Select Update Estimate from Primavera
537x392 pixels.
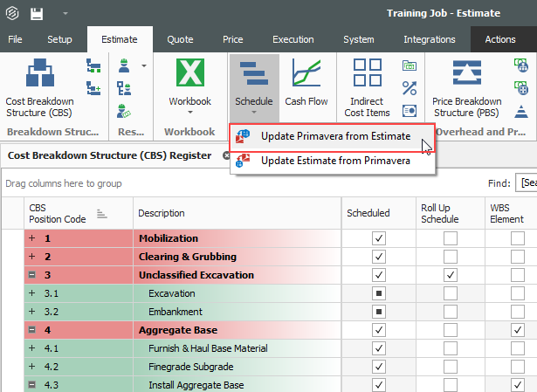click(x=334, y=160)
